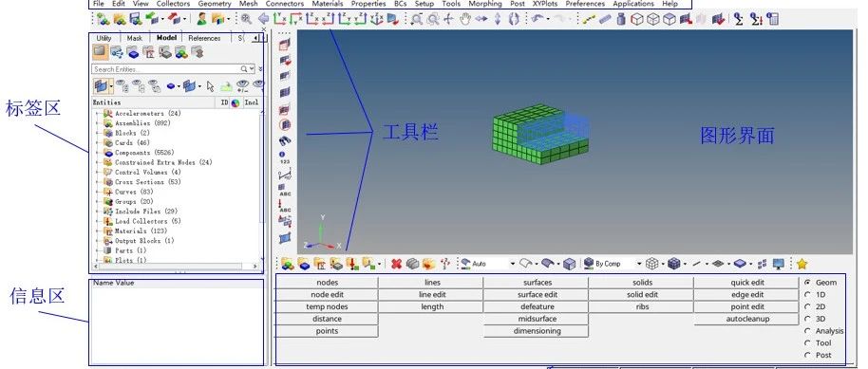Image resolution: width=868 pixels, height=369 pixels.
Task: Click the yellow star favorites icon
Action: (802, 264)
